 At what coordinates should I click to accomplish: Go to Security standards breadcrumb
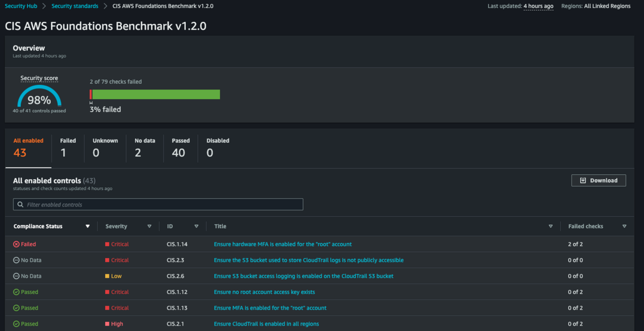coord(75,6)
